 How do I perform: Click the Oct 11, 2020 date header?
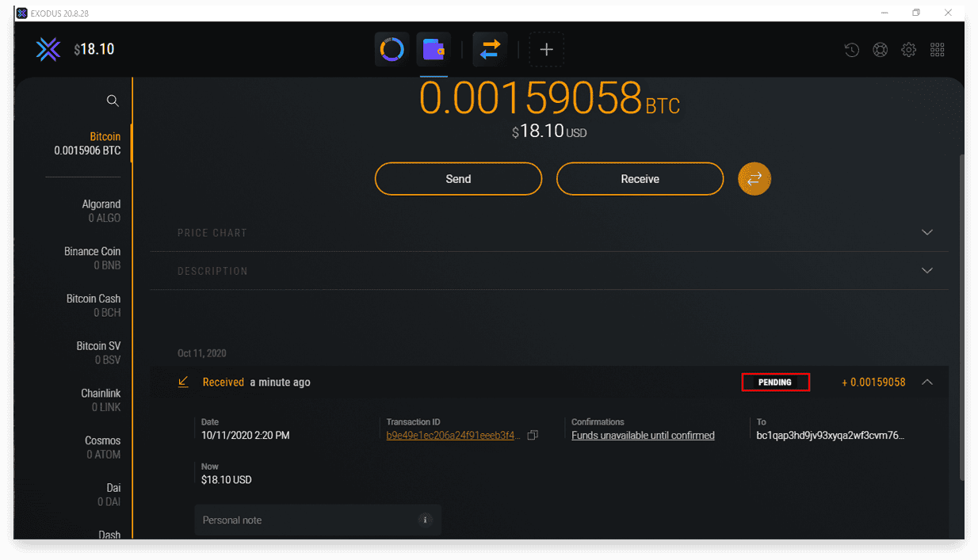[202, 353]
